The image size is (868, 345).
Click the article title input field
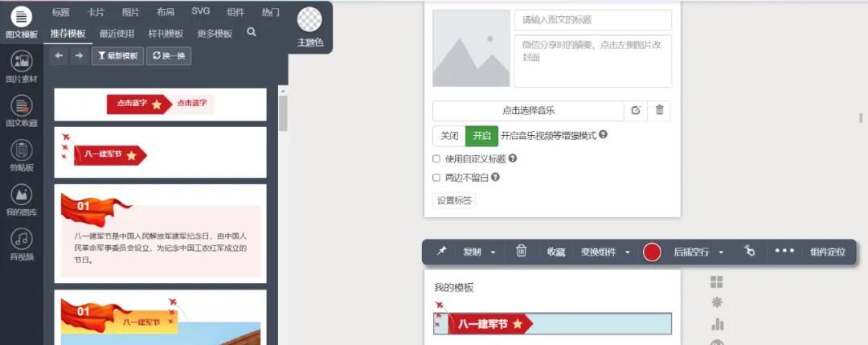(593, 20)
